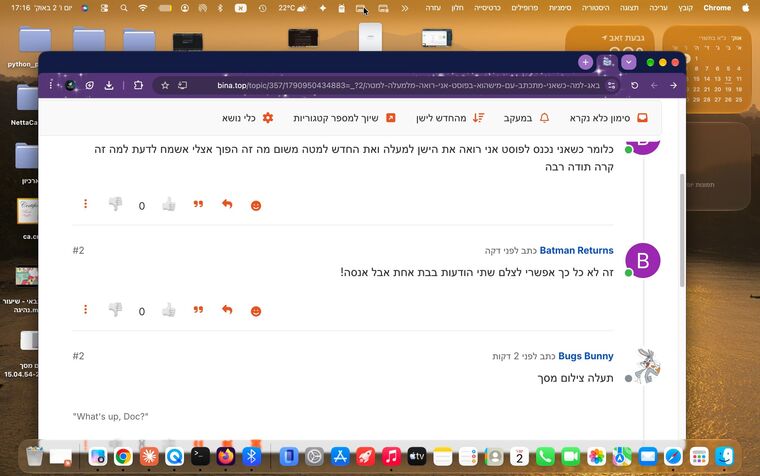This screenshot has width=760, height=476.
Task: Click the Chrome address bar URL
Action: (x=408, y=85)
